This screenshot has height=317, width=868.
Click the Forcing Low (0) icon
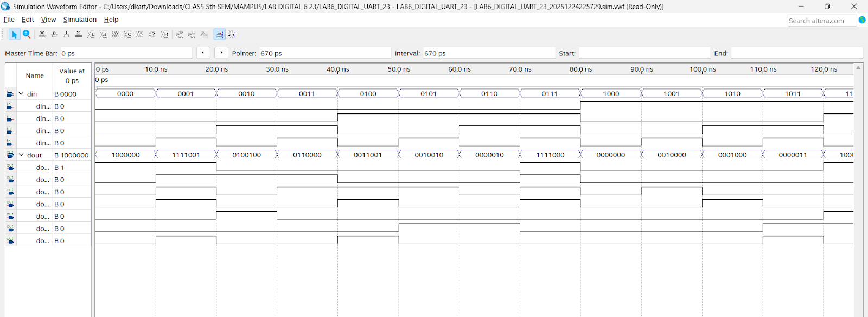(x=54, y=34)
